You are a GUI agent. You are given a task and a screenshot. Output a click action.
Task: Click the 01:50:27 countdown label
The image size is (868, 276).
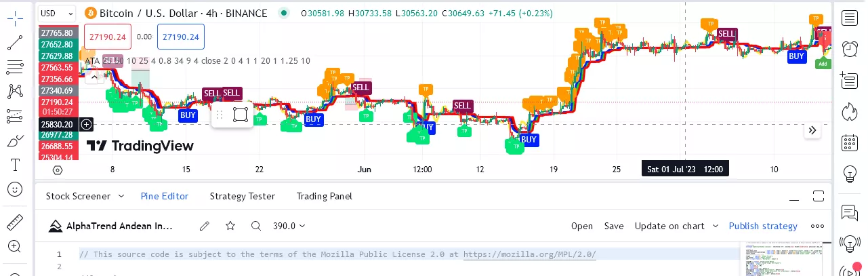[x=58, y=111]
